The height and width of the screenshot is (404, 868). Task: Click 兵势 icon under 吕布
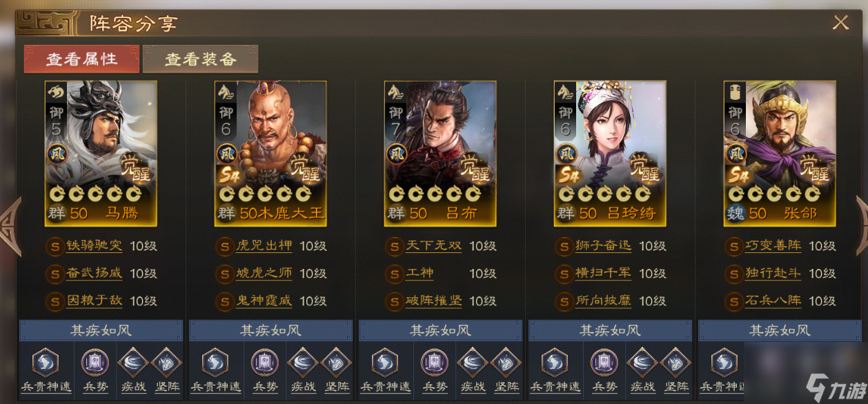click(434, 363)
